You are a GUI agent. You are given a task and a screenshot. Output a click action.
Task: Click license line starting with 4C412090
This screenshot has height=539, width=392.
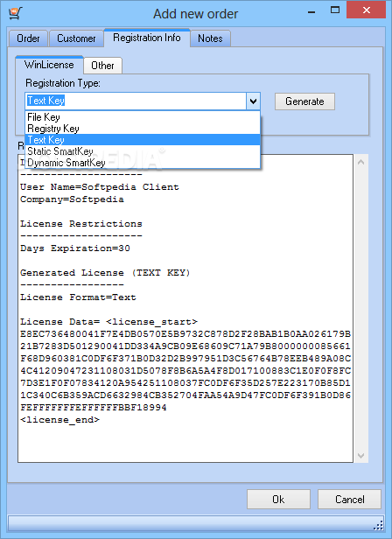pyautogui.click(x=185, y=371)
